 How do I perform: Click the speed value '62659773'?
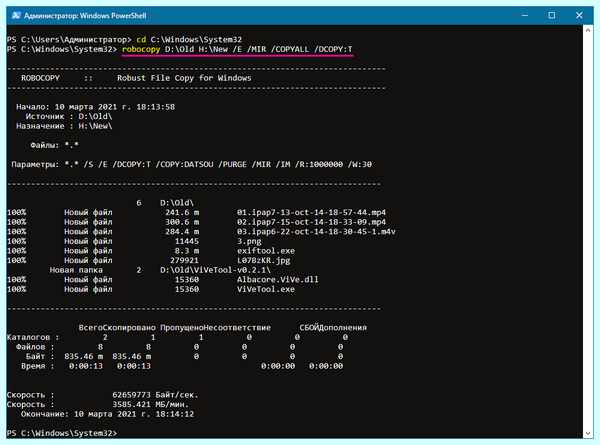point(131,395)
